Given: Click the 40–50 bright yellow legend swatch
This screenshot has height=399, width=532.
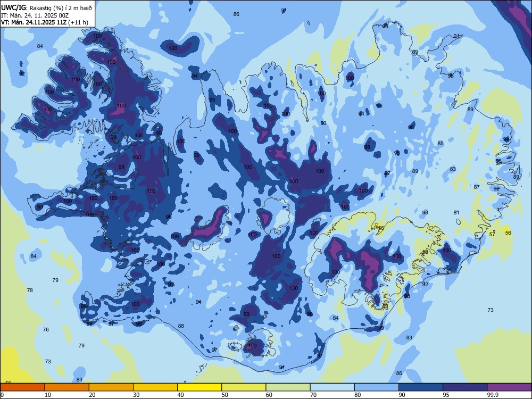Looking at the screenshot, I should click(x=199, y=387).
